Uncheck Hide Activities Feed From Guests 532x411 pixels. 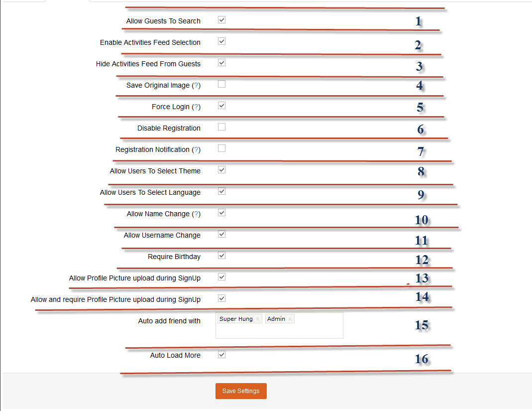[x=221, y=63]
